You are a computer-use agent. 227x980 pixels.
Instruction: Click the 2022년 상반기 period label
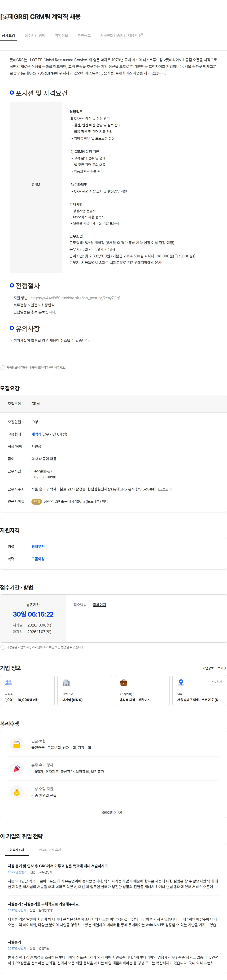(17, 872)
